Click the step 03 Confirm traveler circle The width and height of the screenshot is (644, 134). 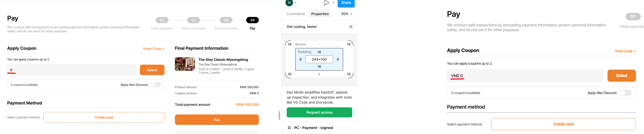pos(226,20)
